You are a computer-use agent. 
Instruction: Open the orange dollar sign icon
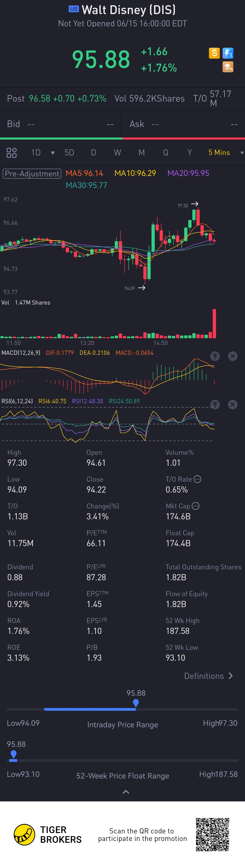tap(214, 53)
